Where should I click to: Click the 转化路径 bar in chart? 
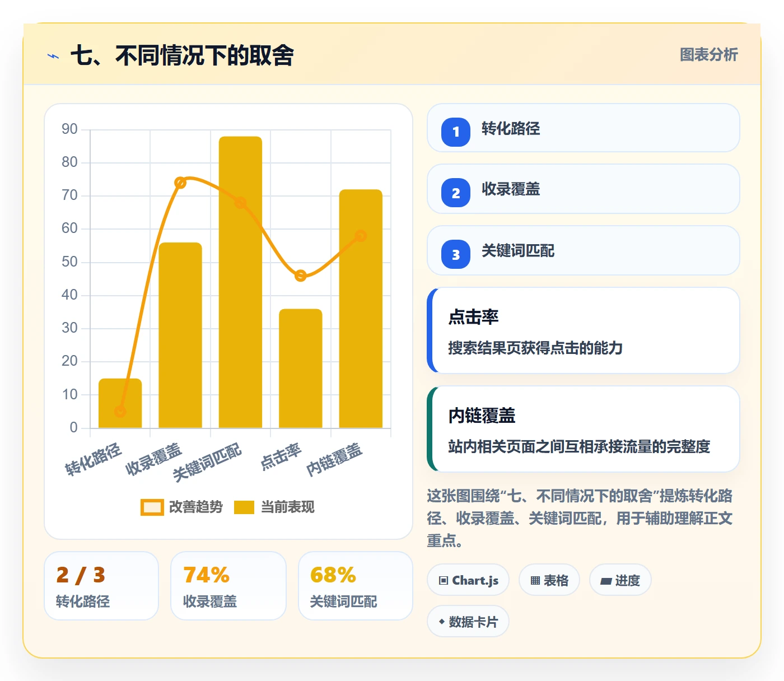pos(120,403)
